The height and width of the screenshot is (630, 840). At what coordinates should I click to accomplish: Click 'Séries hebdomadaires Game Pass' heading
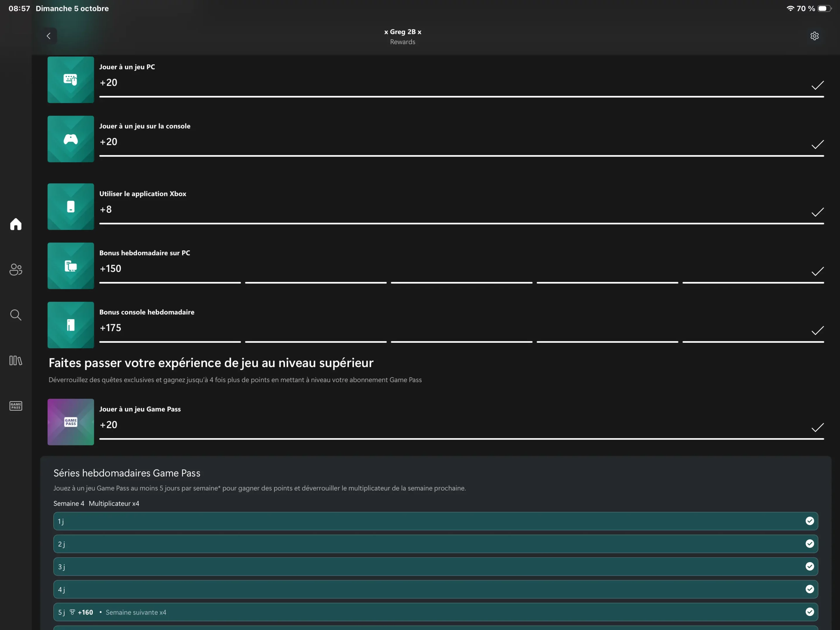[127, 473]
